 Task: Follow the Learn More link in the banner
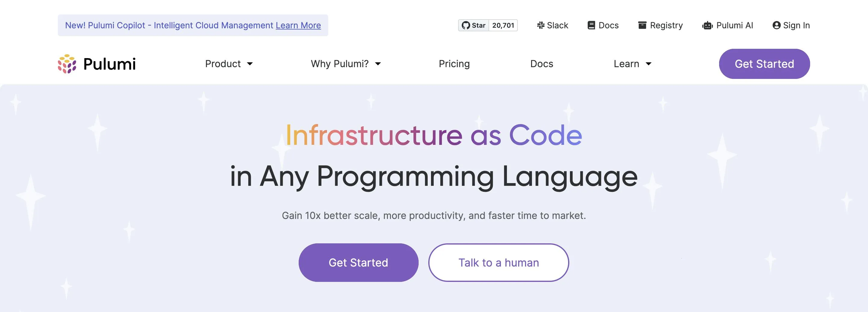298,25
